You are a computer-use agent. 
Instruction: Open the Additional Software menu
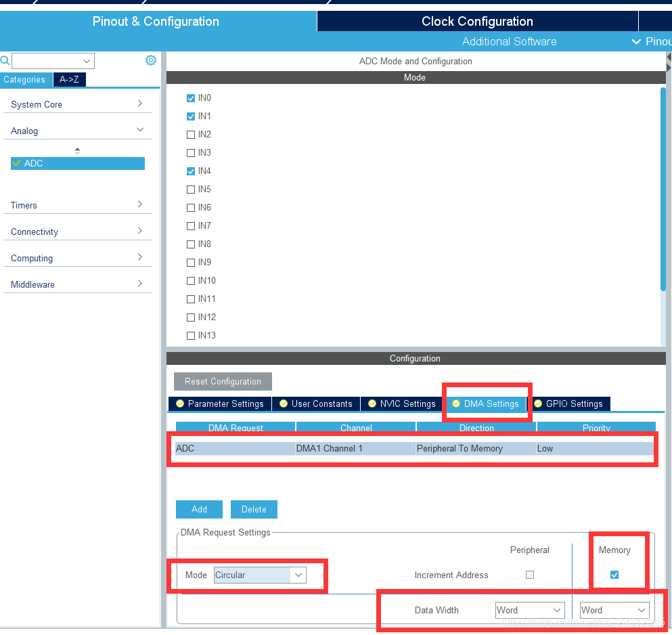click(509, 41)
